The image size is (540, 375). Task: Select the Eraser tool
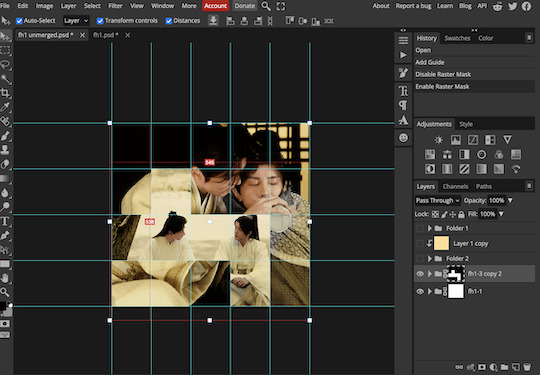pyautogui.click(x=6, y=164)
